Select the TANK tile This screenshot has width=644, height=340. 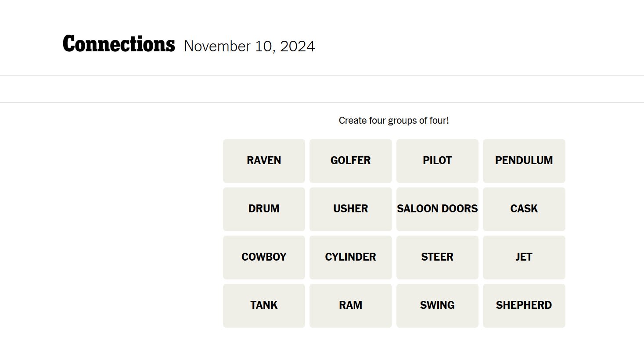tap(264, 305)
